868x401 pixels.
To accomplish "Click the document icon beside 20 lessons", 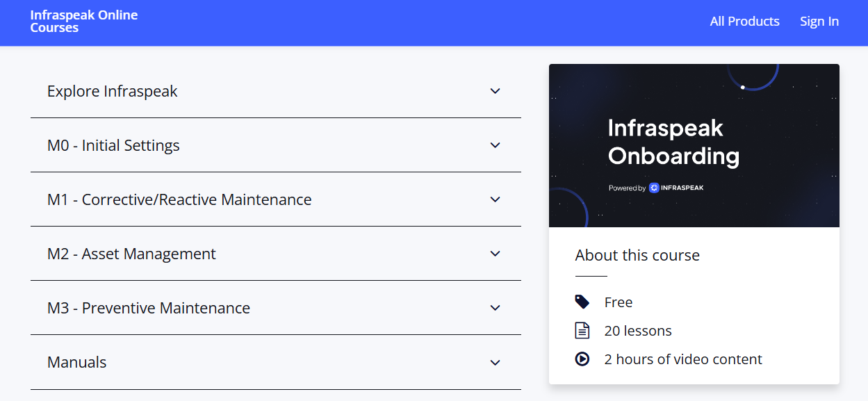I will pyautogui.click(x=582, y=331).
